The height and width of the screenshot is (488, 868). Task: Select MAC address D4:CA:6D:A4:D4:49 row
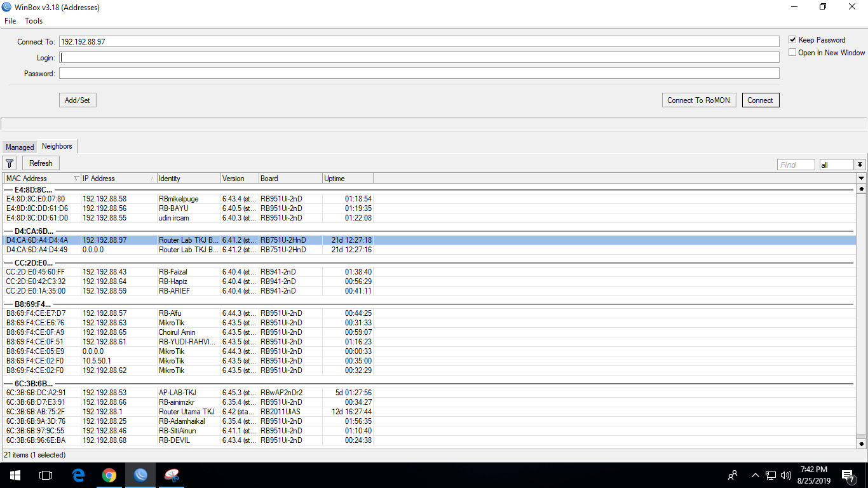(x=430, y=250)
